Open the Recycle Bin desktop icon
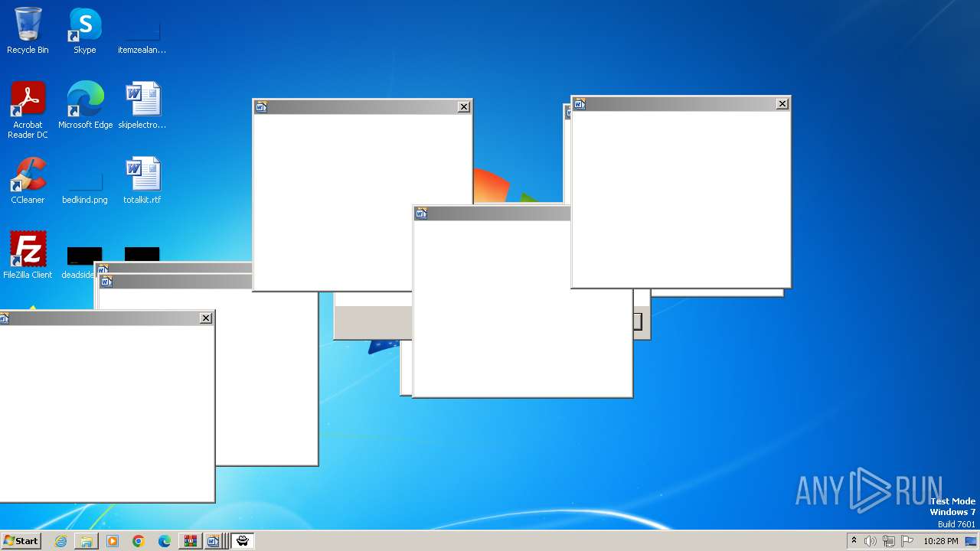This screenshot has height=551, width=980. point(28,31)
